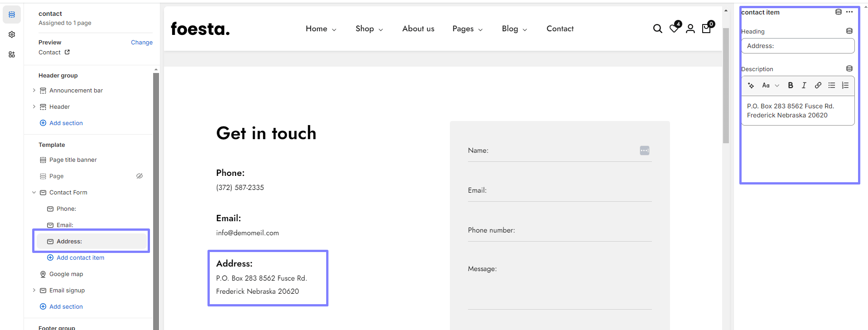Click Add contact item link
This screenshot has height=330, width=868.
(x=80, y=257)
